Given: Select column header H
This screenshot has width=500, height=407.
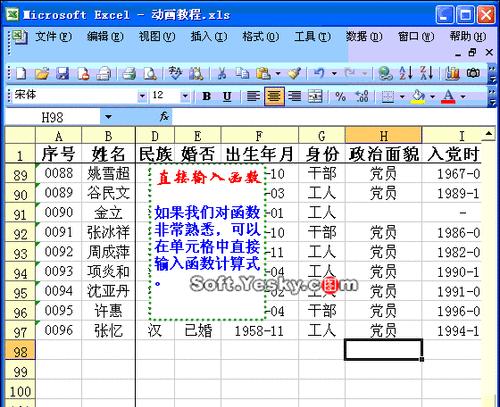Looking at the screenshot, I should pyautogui.click(x=383, y=135).
